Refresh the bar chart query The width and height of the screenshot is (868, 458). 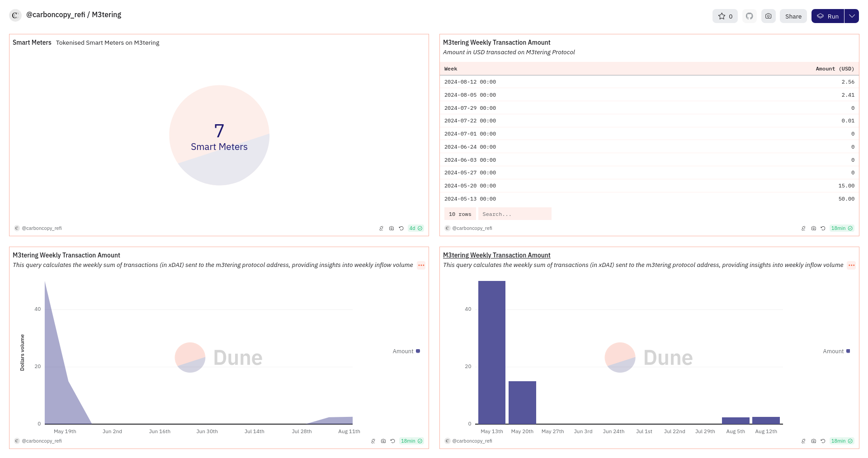pos(823,441)
